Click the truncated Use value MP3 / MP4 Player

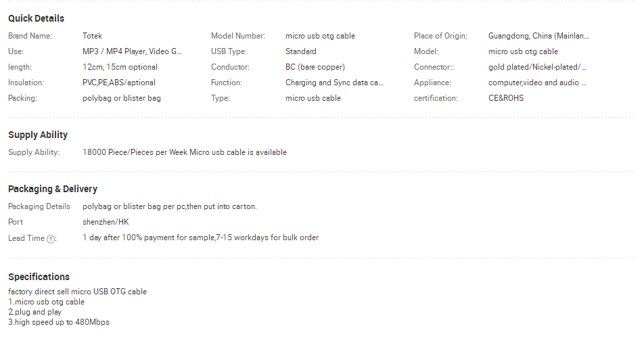[132, 51]
